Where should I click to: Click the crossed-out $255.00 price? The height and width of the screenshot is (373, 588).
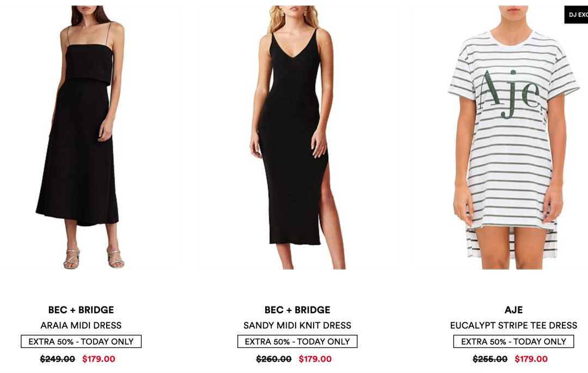coord(490,359)
